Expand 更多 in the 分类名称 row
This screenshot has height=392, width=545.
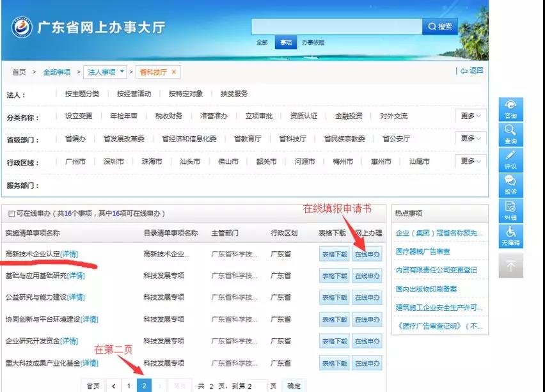(x=471, y=116)
